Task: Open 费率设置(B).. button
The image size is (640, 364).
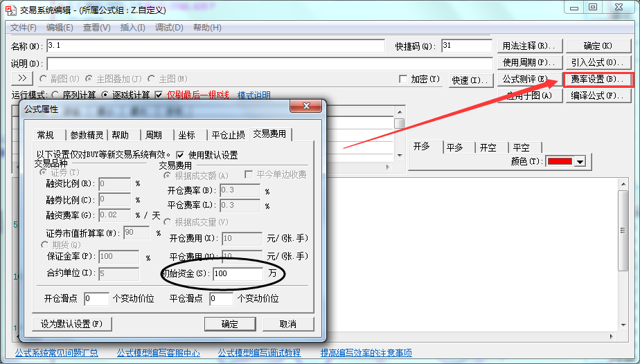Action: click(598, 80)
